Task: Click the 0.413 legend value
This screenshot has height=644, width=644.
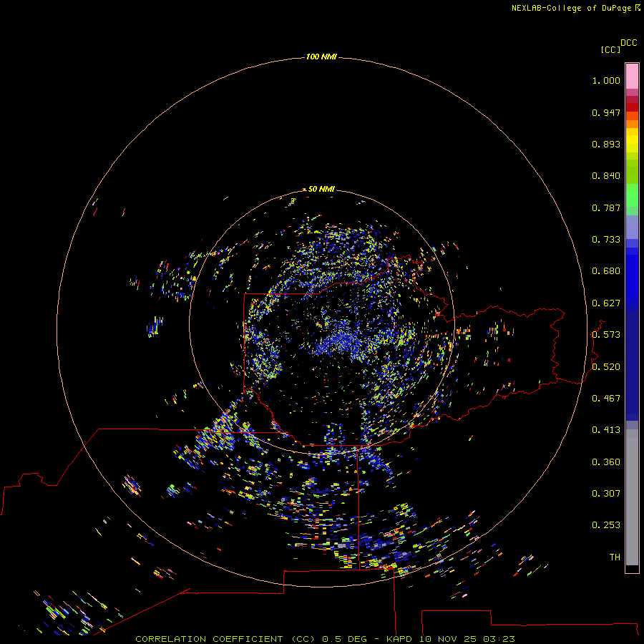Action: pos(606,430)
